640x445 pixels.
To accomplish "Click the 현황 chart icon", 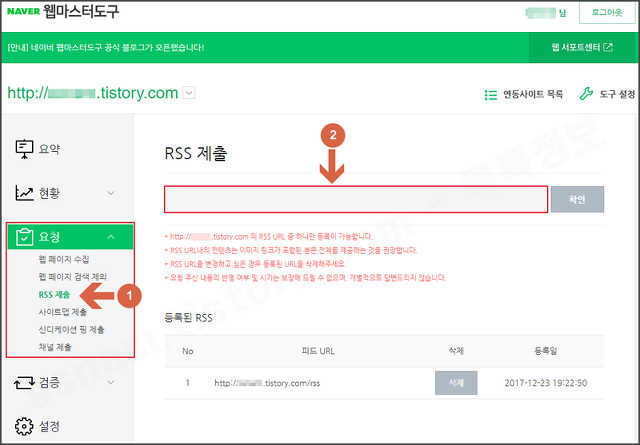I will (x=24, y=193).
